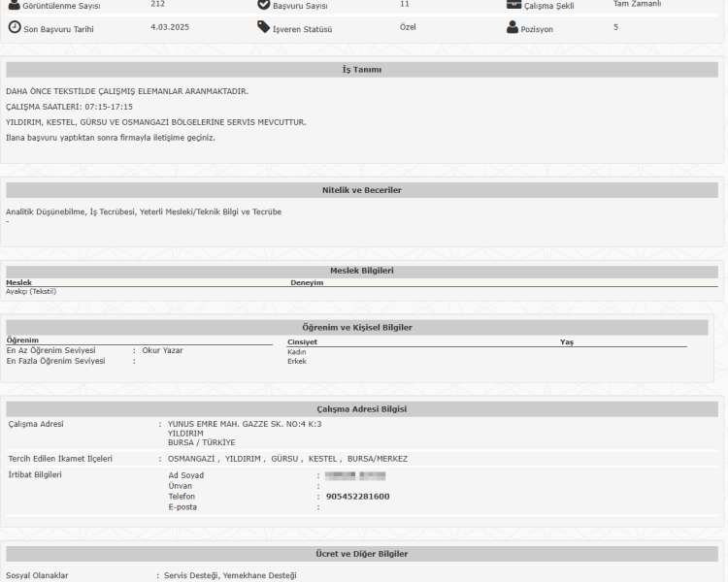Click the Deneyim column header
The image size is (728, 582).
(307, 282)
